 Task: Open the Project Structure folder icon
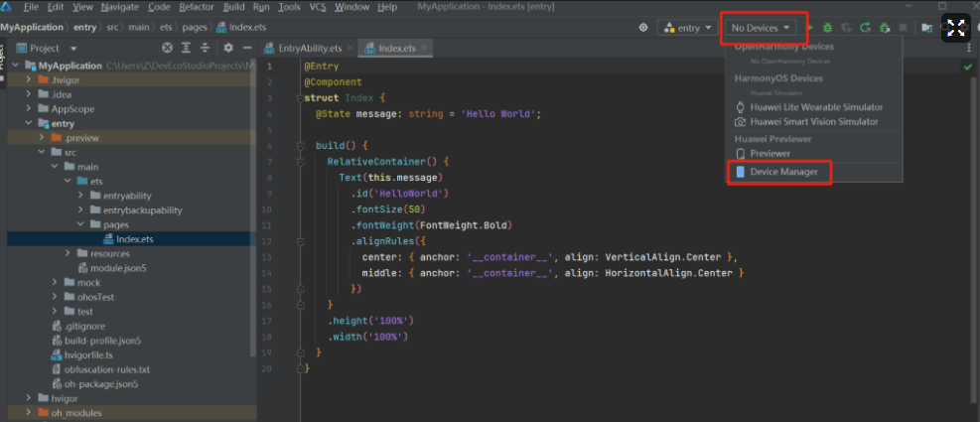[926, 28]
